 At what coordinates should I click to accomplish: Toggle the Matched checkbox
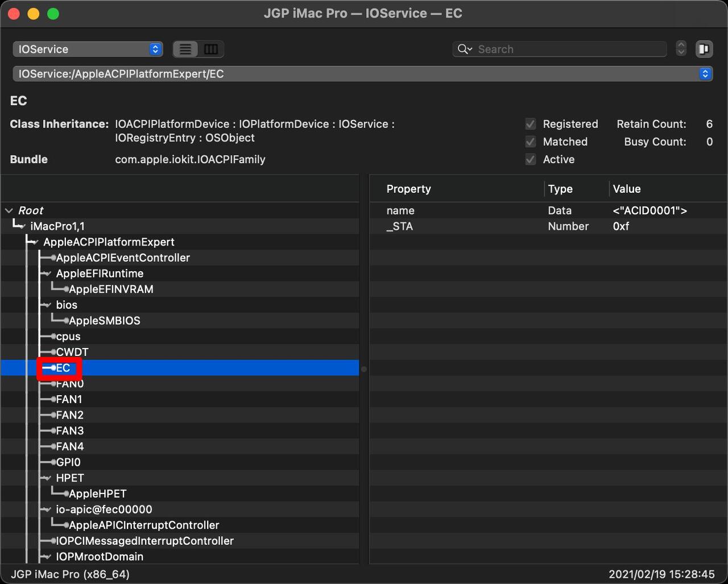pos(531,142)
